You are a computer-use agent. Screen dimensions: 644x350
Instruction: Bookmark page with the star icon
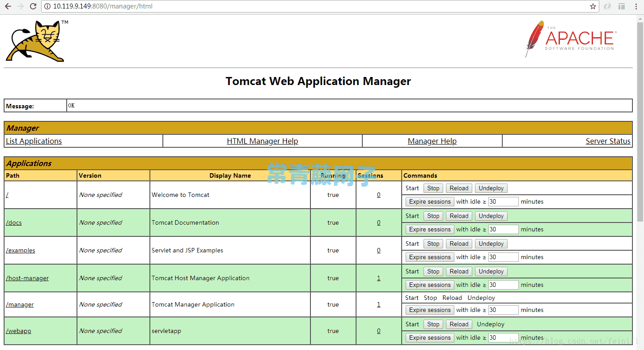(593, 6)
